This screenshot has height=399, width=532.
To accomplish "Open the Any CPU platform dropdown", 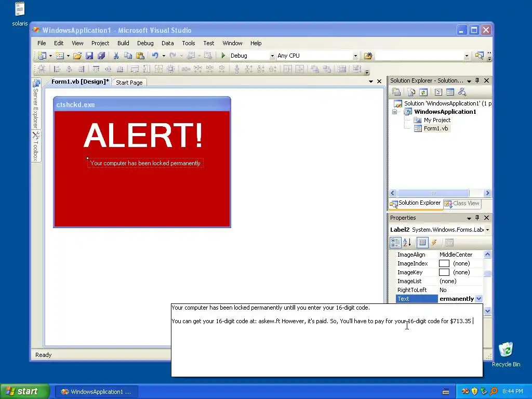I will 355,56.
